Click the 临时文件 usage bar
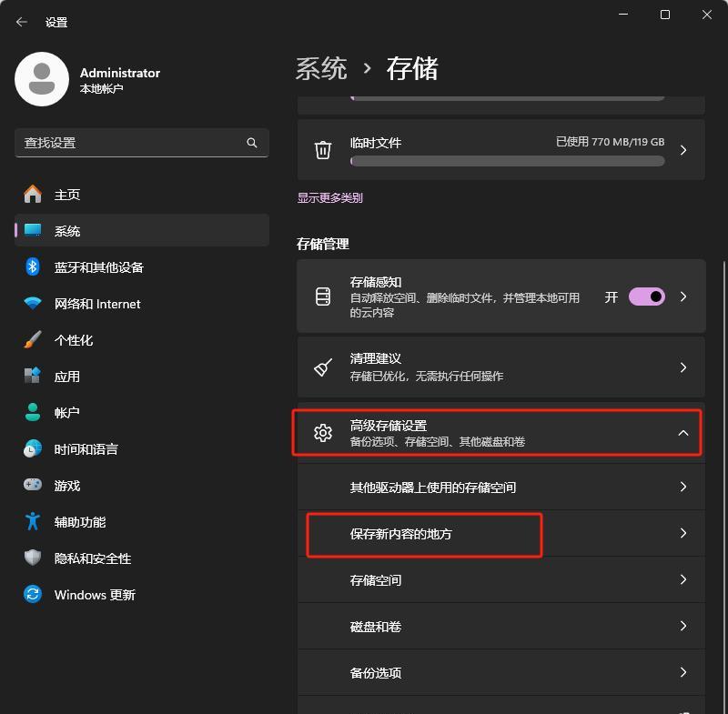 pos(507,161)
